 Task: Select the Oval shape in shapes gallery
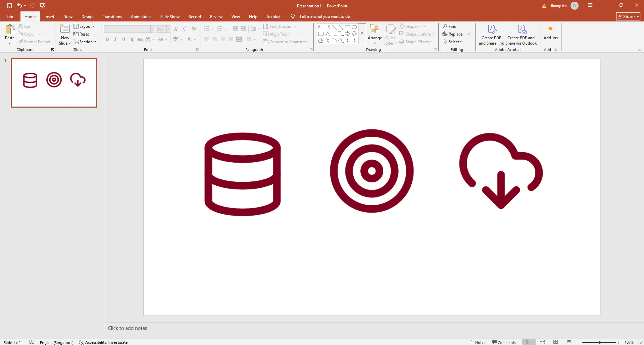pyautogui.click(x=354, y=27)
